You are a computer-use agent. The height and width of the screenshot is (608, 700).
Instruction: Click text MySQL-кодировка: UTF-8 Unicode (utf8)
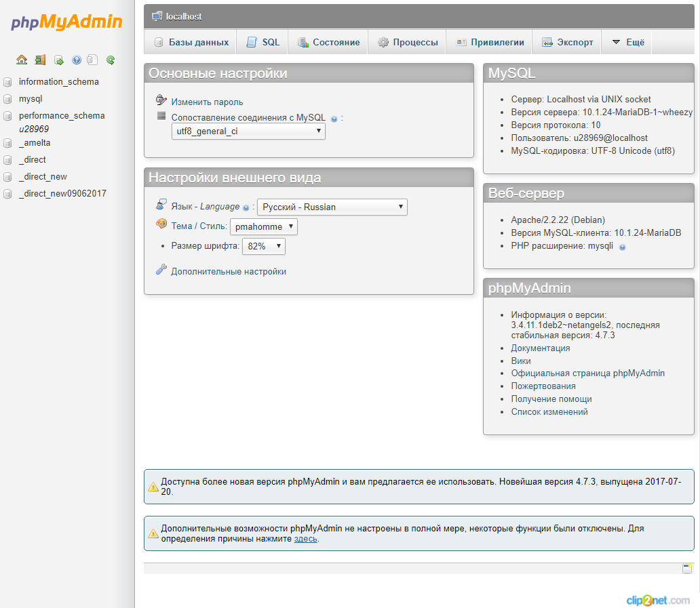click(593, 151)
